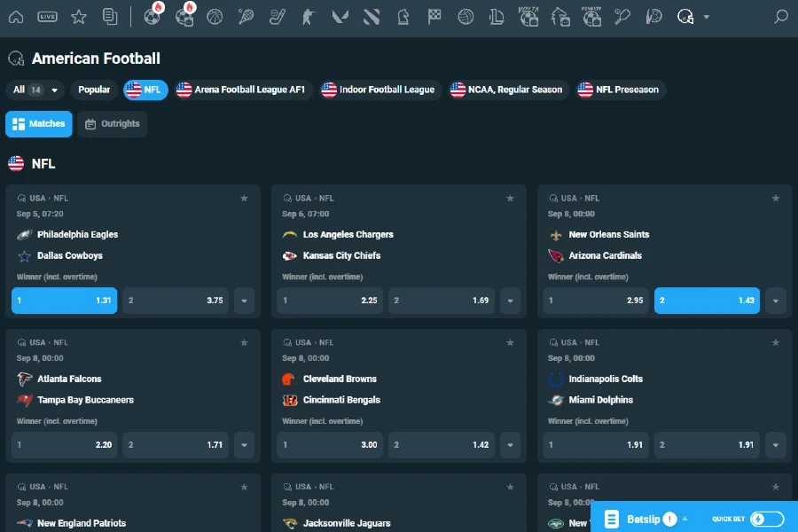Bet on Dallas Cowboys at 3.75

[x=175, y=301]
